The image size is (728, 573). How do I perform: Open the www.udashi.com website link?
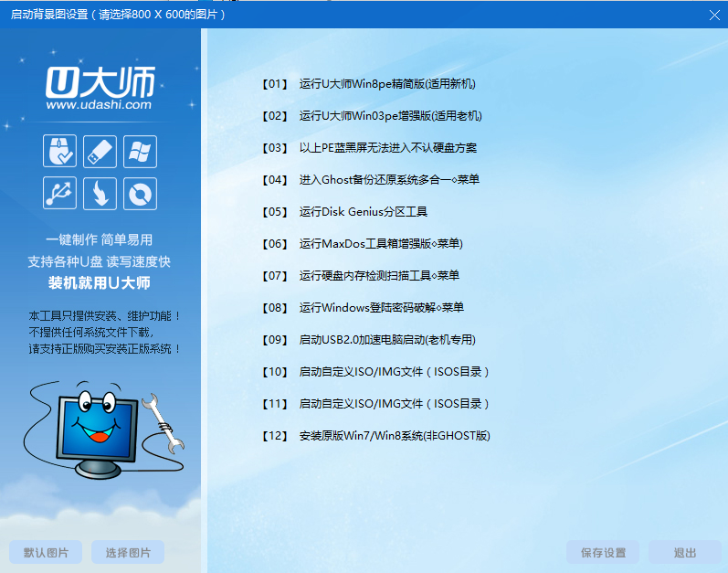99,104
